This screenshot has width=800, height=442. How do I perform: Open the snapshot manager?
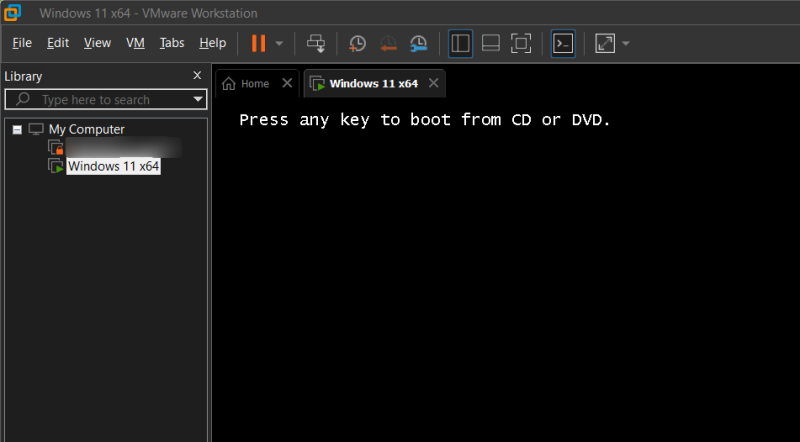(x=418, y=43)
